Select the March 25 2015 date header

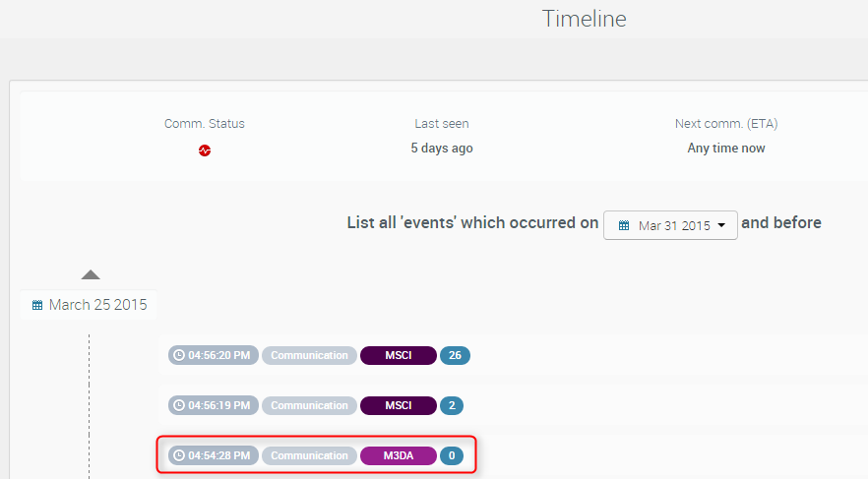tap(97, 305)
